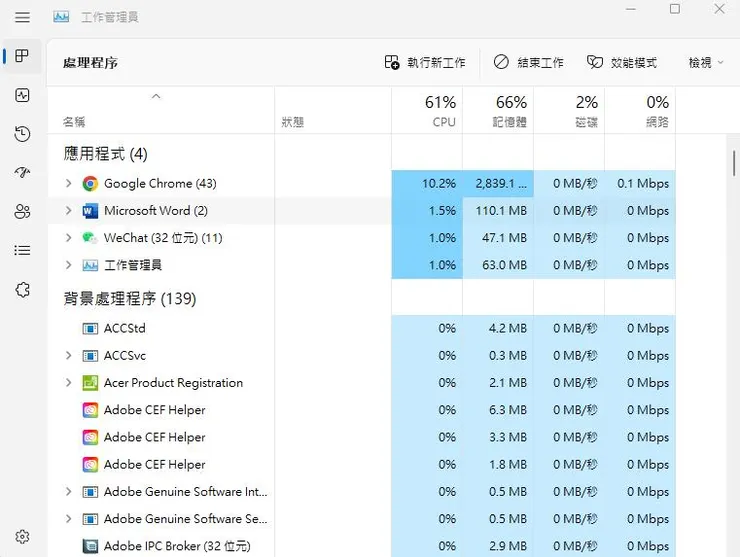The width and height of the screenshot is (740, 557).
Task: Expand the Microsoft Word (2) group
Action: coord(68,211)
